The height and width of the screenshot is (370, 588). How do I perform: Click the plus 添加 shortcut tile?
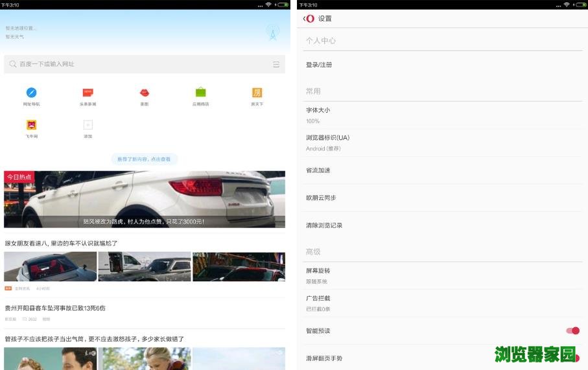(x=88, y=125)
